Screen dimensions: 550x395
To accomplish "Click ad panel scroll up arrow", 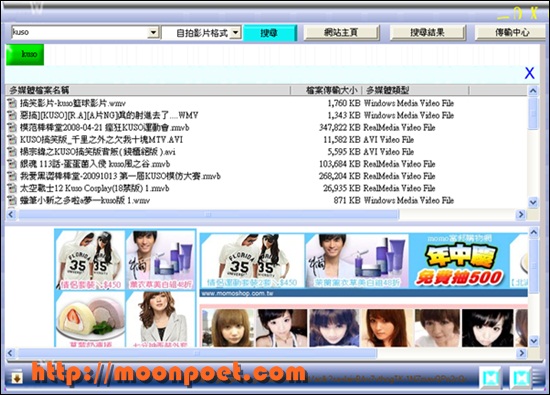I will (533, 232).
